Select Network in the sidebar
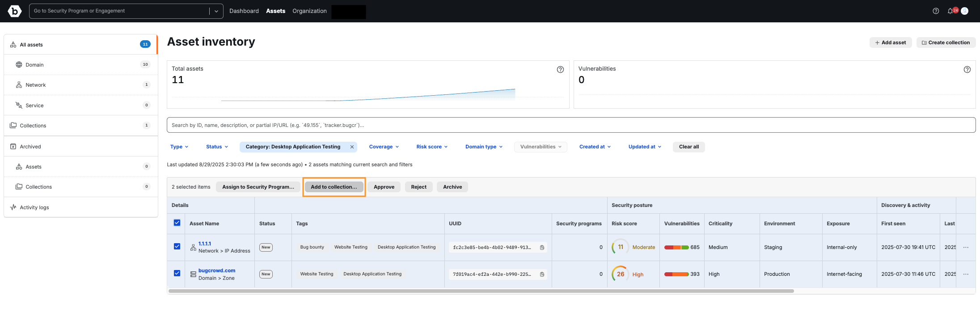The height and width of the screenshot is (325, 980). click(80, 85)
